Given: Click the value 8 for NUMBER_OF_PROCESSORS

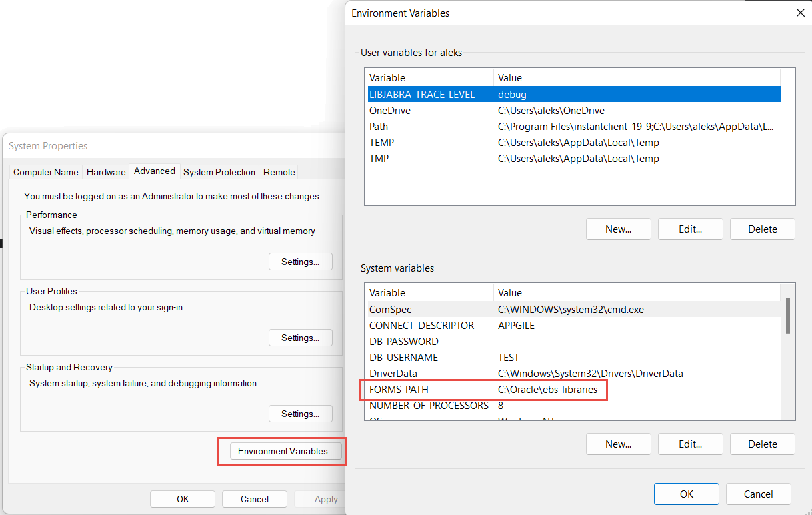Looking at the screenshot, I should [501, 406].
